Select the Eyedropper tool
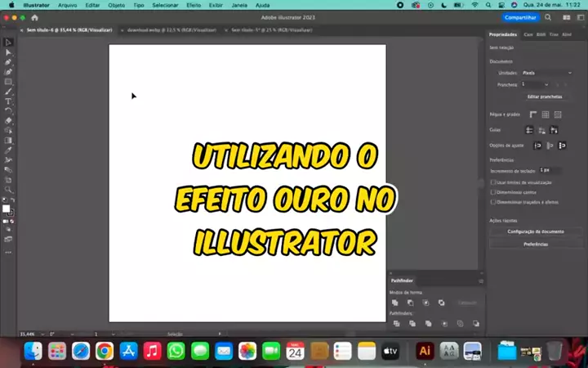The width and height of the screenshot is (588, 368). tap(8, 150)
